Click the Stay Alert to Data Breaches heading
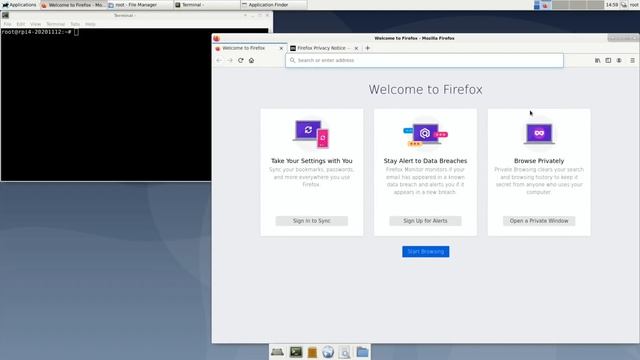Screen dimensions: 640x360 pos(425,161)
